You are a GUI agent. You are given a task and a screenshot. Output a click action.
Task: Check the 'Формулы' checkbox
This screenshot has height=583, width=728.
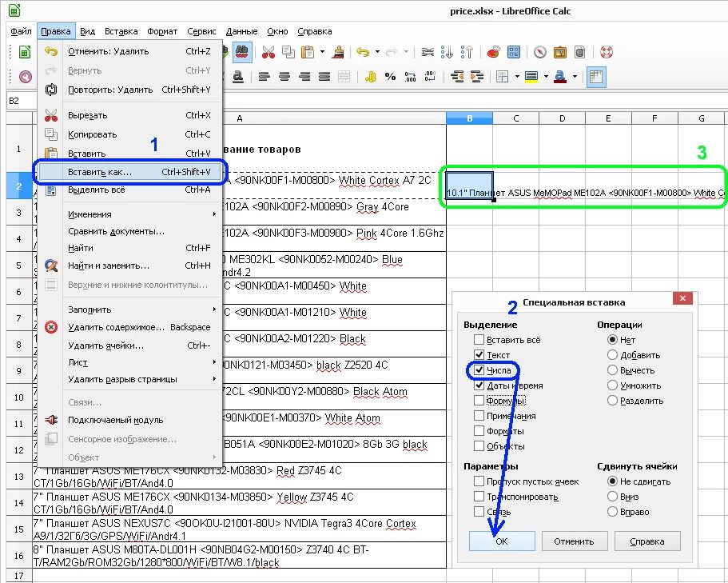pos(479,401)
